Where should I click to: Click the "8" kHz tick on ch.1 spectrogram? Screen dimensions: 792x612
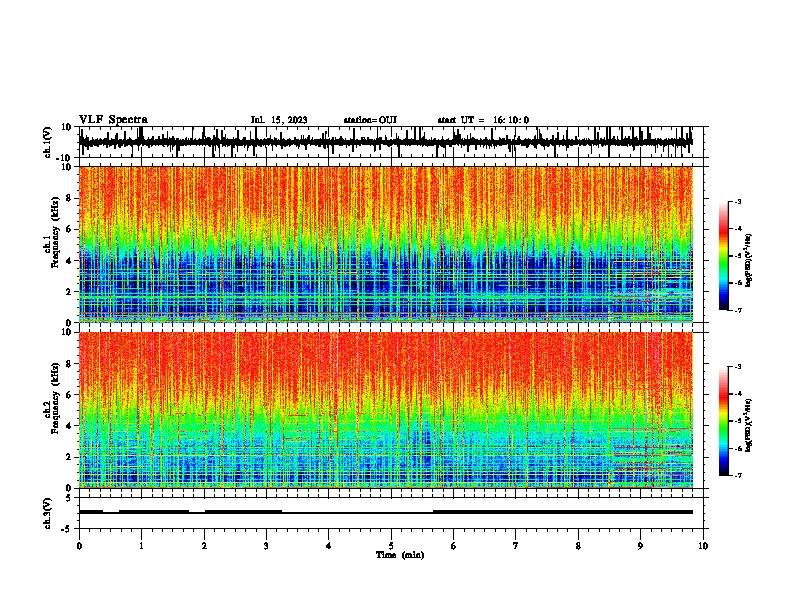(69, 198)
